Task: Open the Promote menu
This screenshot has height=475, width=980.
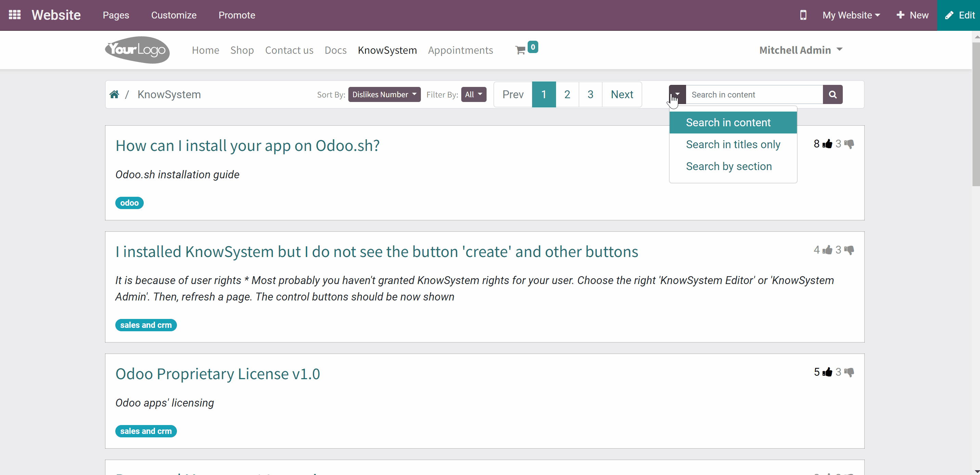Action: pyautogui.click(x=237, y=15)
